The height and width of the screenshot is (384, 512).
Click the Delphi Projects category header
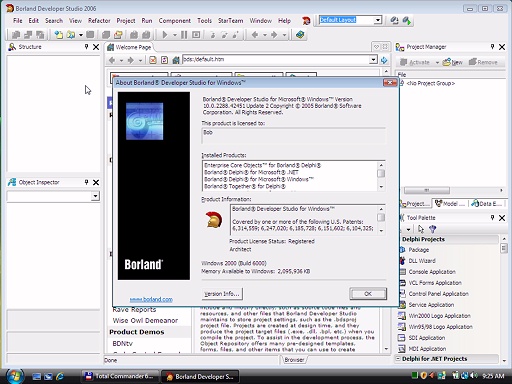(448, 239)
